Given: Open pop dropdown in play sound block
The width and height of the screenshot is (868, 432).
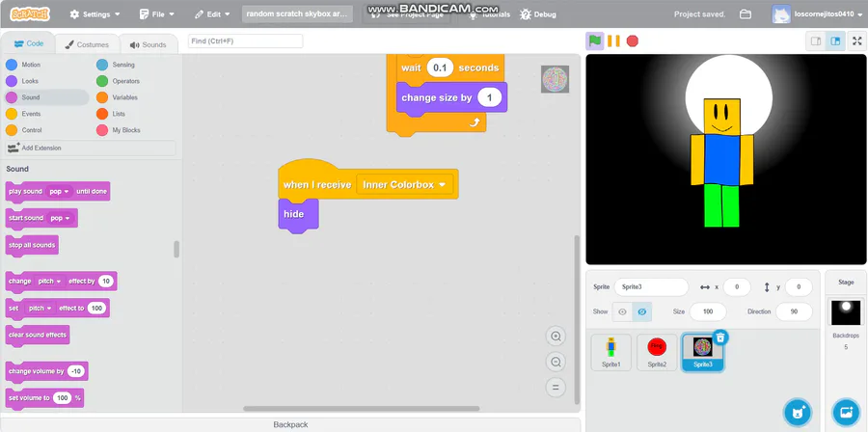Looking at the screenshot, I should tap(59, 191).
